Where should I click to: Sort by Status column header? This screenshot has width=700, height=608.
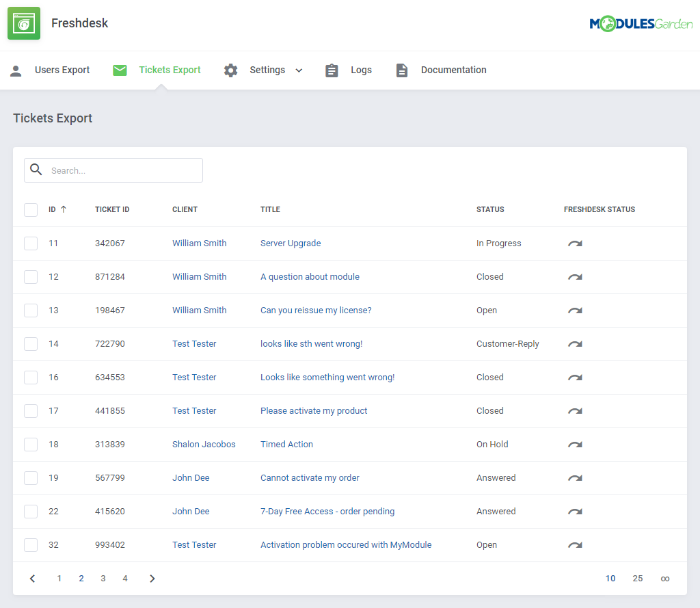(490, 209)
